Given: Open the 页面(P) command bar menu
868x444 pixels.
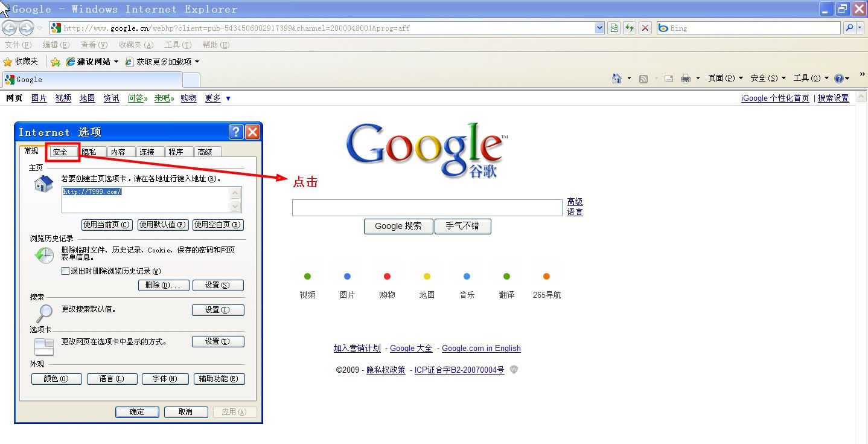Looking at the screenshot, I should pos(726,79).
